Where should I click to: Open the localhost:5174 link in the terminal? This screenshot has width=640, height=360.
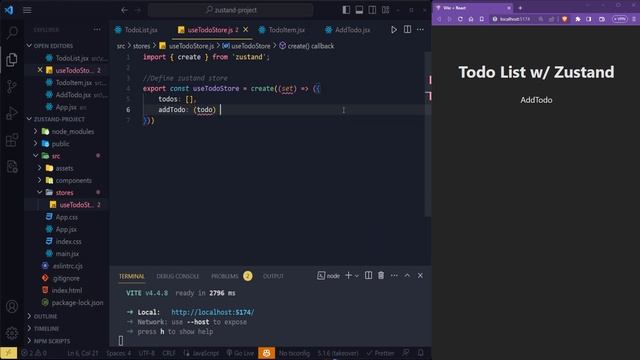[x=213, y=312]
